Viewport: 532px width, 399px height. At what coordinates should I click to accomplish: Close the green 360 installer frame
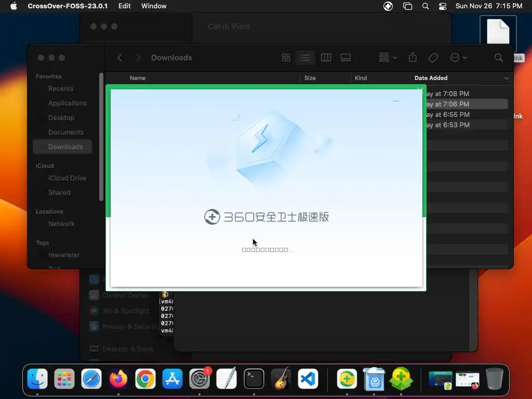point(420,90)
